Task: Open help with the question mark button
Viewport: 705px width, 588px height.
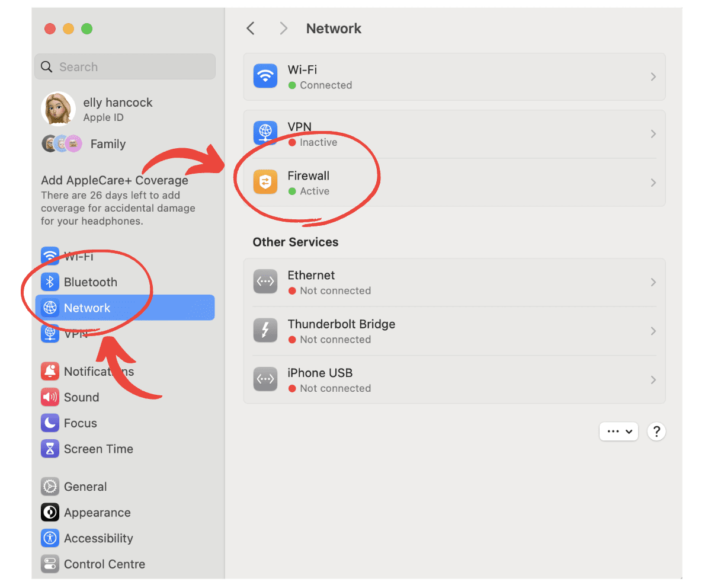Action: pos(656,432)
